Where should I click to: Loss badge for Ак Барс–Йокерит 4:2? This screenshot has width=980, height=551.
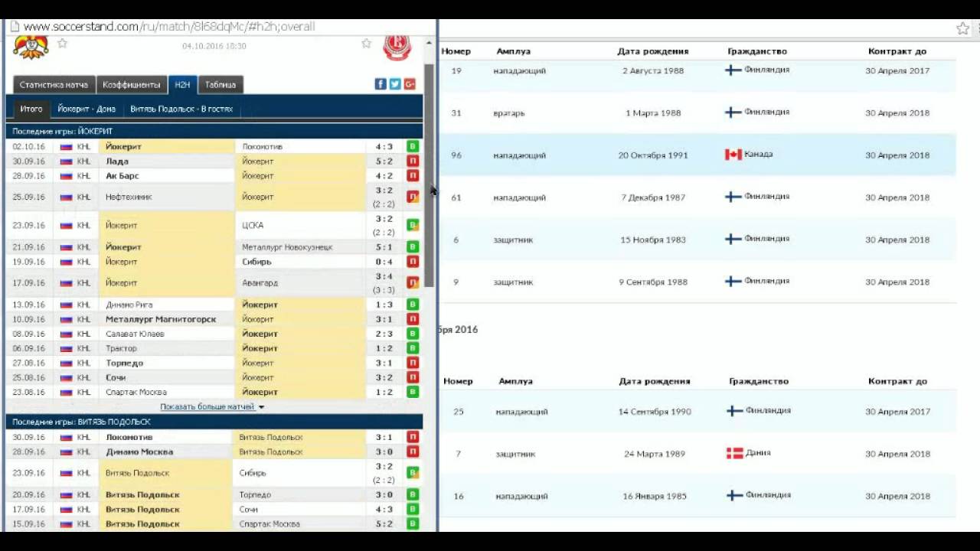(x=413, y=175)
